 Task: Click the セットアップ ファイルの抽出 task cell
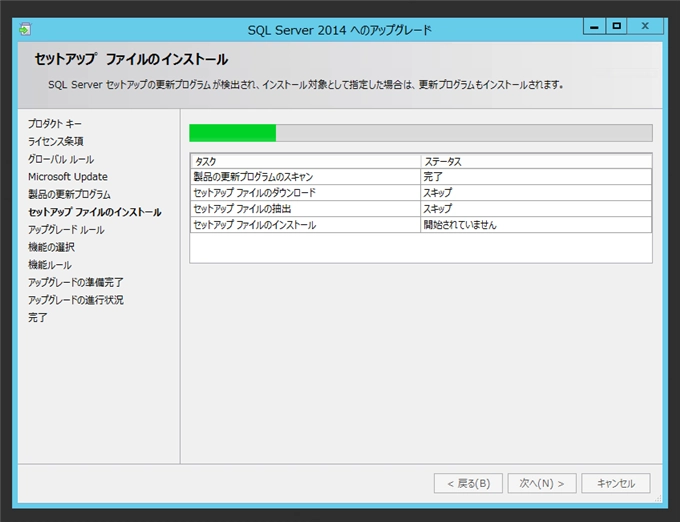pyautogui.click(x=305, y=209)
